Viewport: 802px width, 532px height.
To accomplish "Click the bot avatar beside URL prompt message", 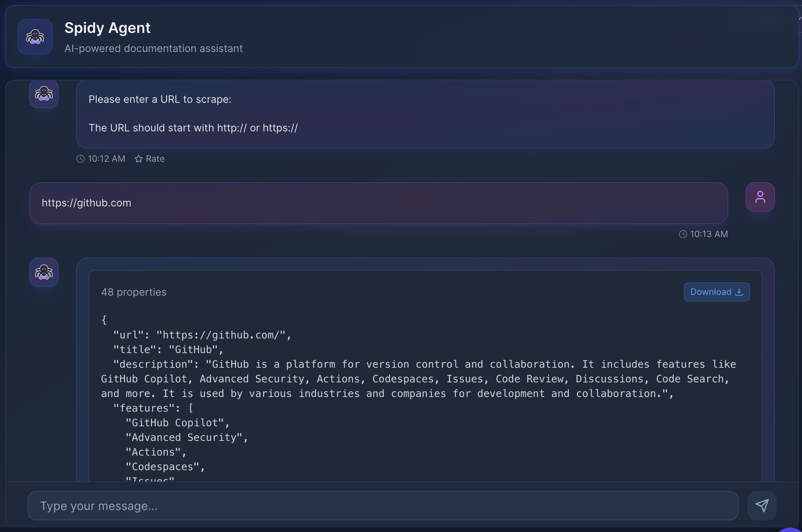I will [x=44, y=94].
